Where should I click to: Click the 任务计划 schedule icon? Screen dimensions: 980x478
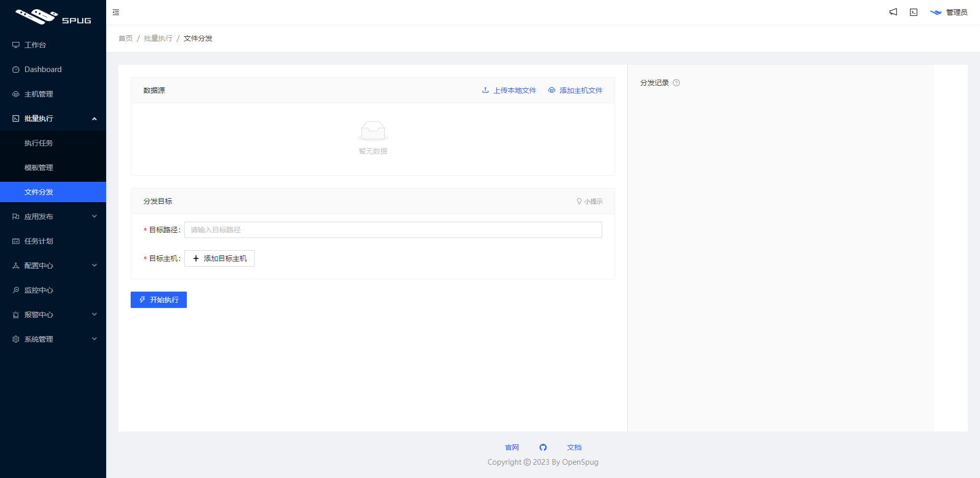[16, 241]
